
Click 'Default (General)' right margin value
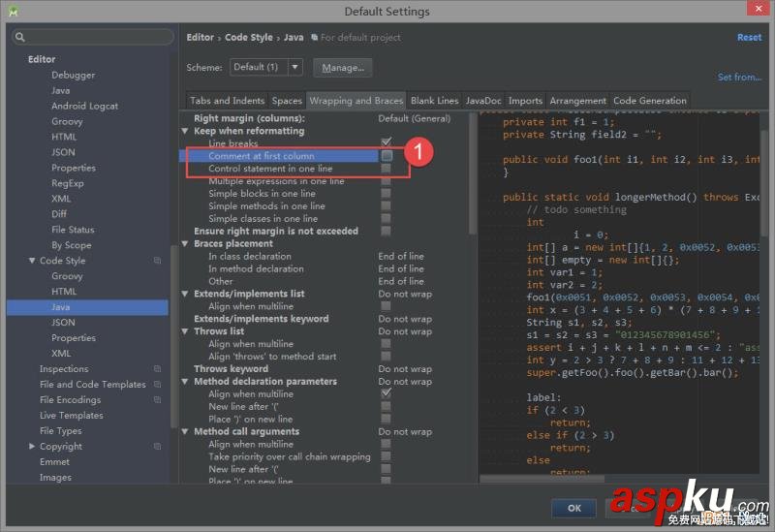point(415,118)
